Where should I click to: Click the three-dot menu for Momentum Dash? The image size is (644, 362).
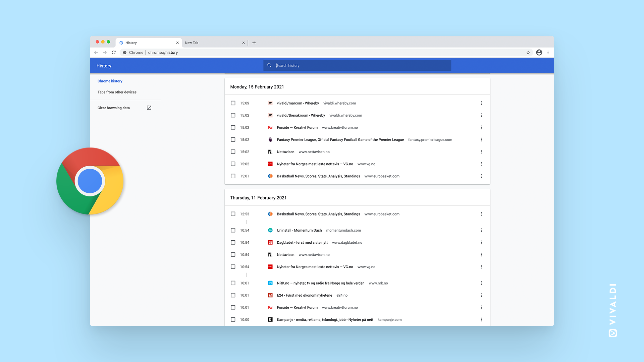pos(482,230)
